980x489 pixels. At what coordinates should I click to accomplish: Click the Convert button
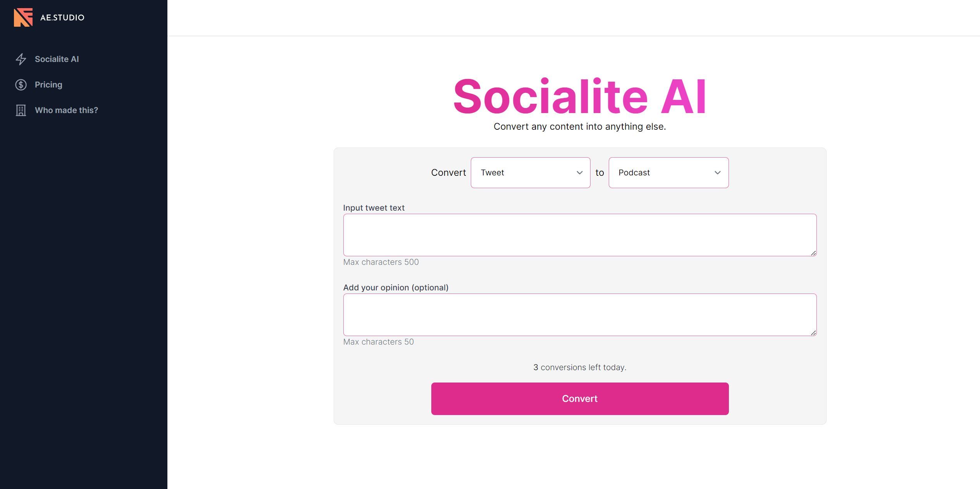tap(579, 398)
